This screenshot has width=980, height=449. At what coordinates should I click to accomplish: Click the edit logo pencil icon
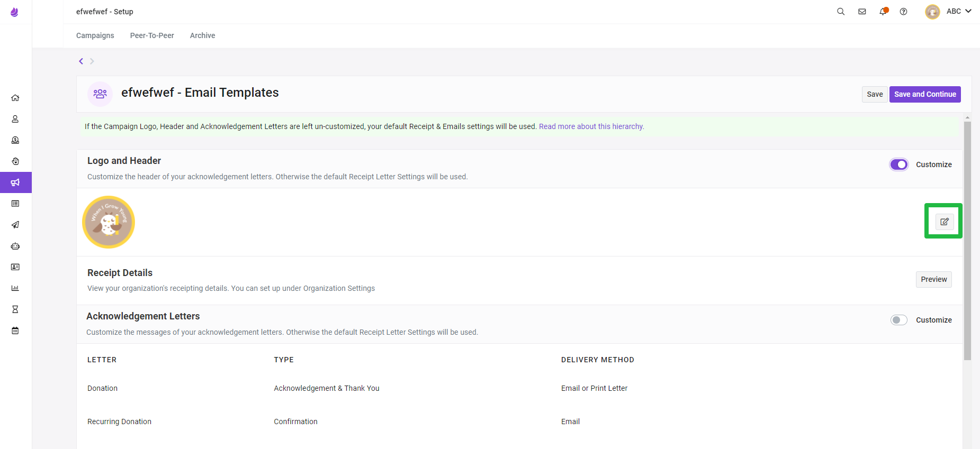pos(945,222)
